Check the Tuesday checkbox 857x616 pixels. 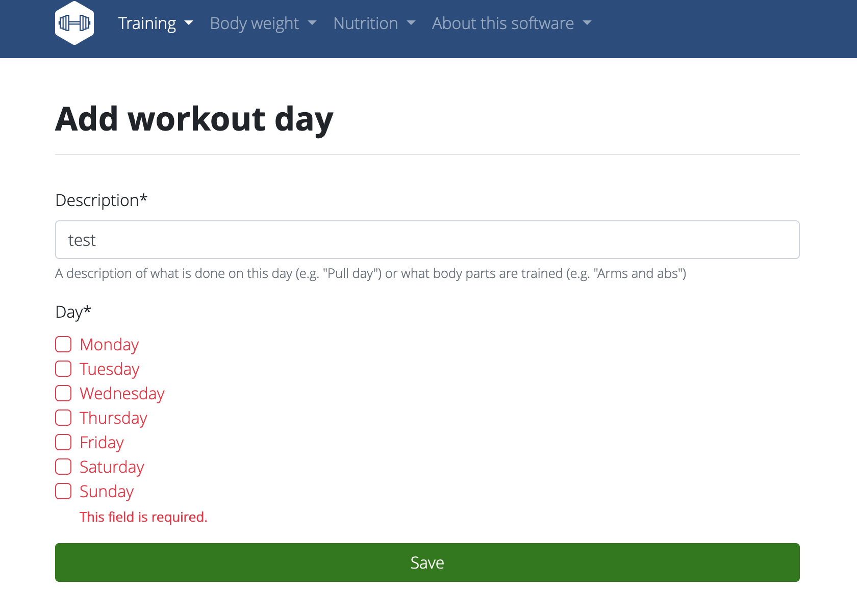pyautogui.click(x=63, y=369)
